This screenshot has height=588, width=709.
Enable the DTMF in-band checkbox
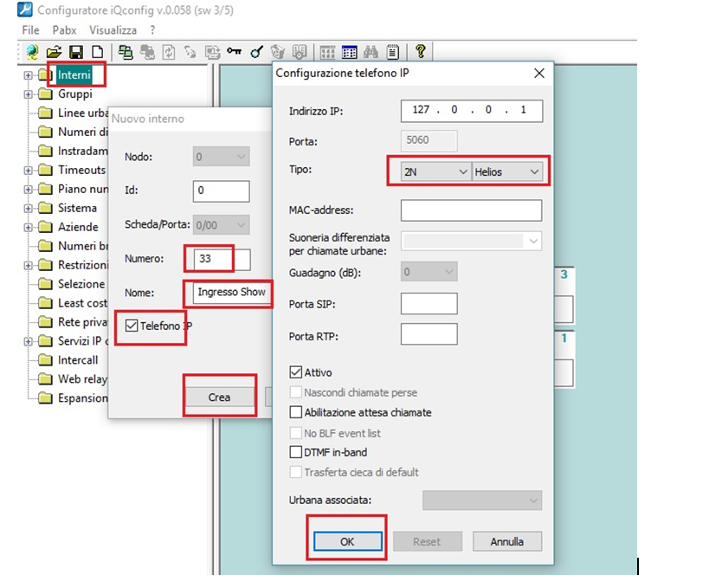pyautogui.click(x=296, y=453)
